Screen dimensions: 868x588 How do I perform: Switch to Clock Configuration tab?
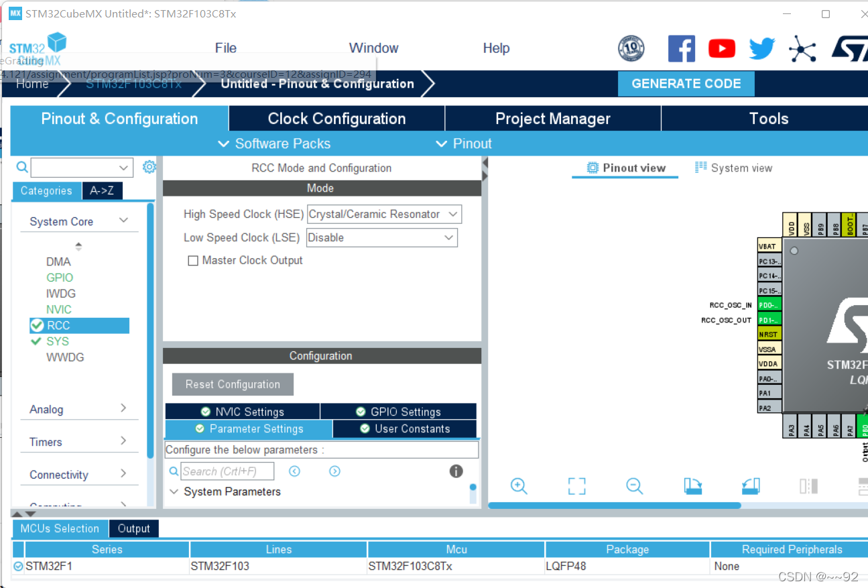coord(336,119)
